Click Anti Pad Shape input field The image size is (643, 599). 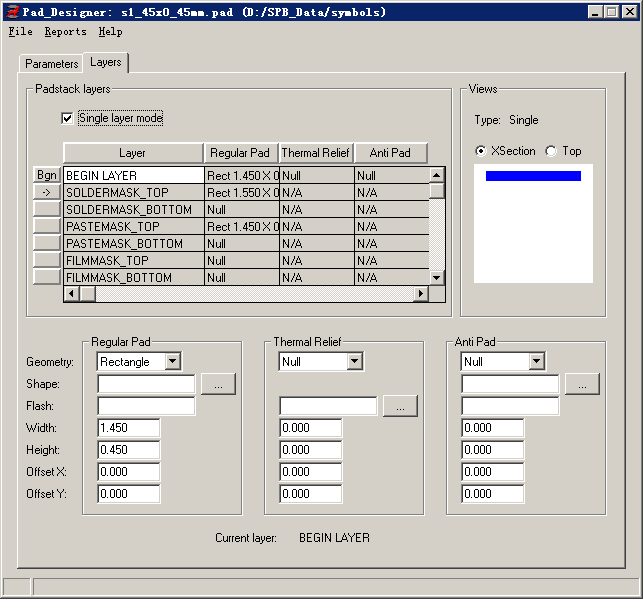click(510, 384)
